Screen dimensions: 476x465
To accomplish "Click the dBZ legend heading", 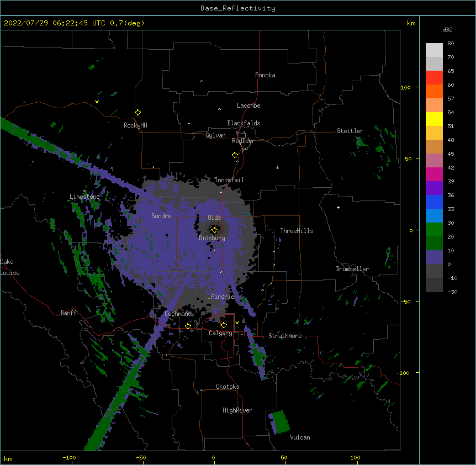I will 447,29.
